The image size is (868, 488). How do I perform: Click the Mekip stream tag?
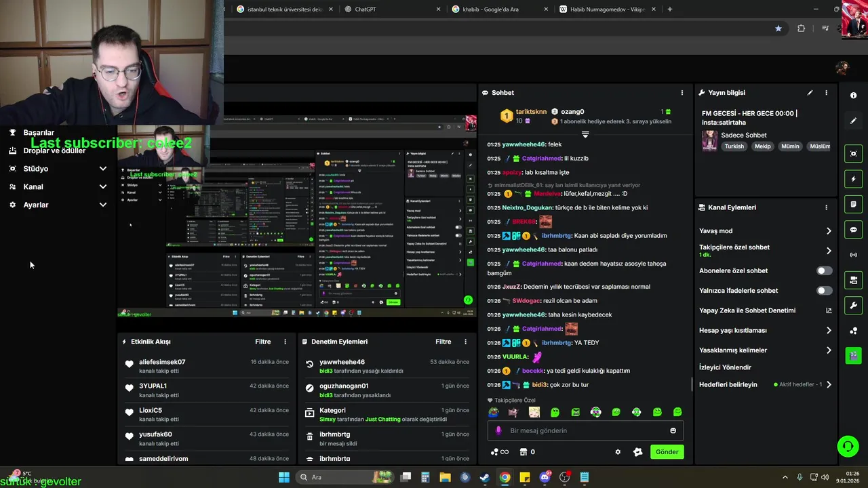[763, 146]
